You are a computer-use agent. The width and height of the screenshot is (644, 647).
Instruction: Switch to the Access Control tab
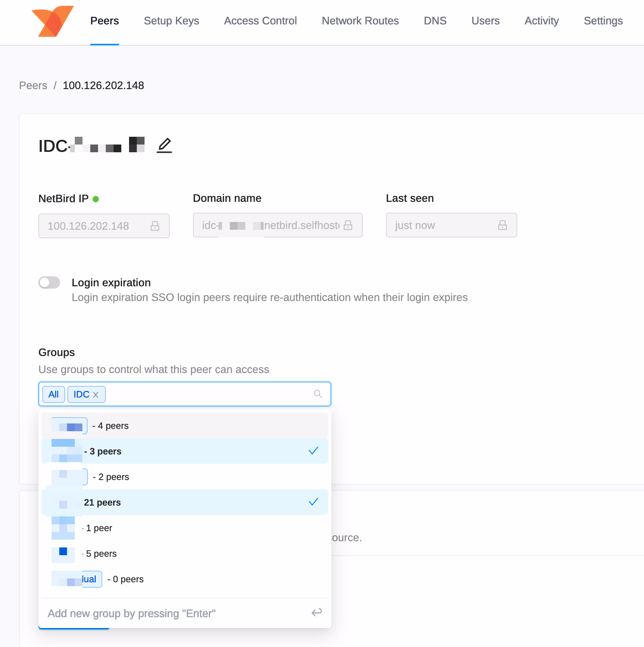(x=260, y=21)
